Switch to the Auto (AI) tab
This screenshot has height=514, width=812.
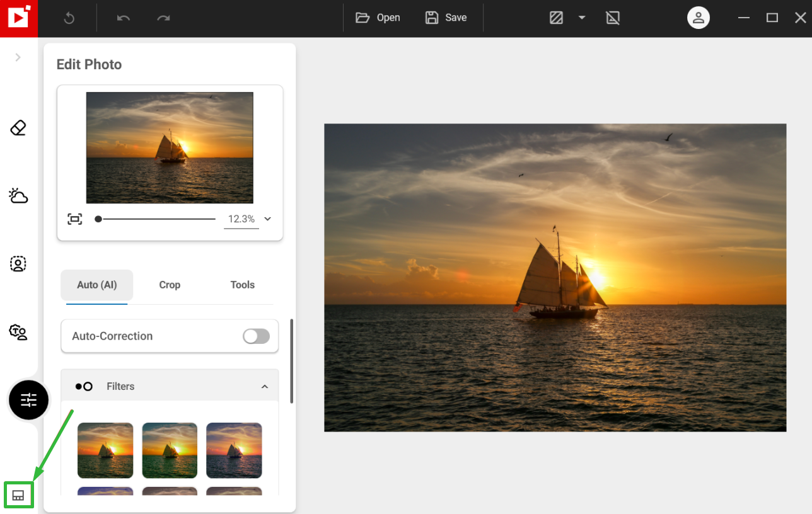click(97, 285)
